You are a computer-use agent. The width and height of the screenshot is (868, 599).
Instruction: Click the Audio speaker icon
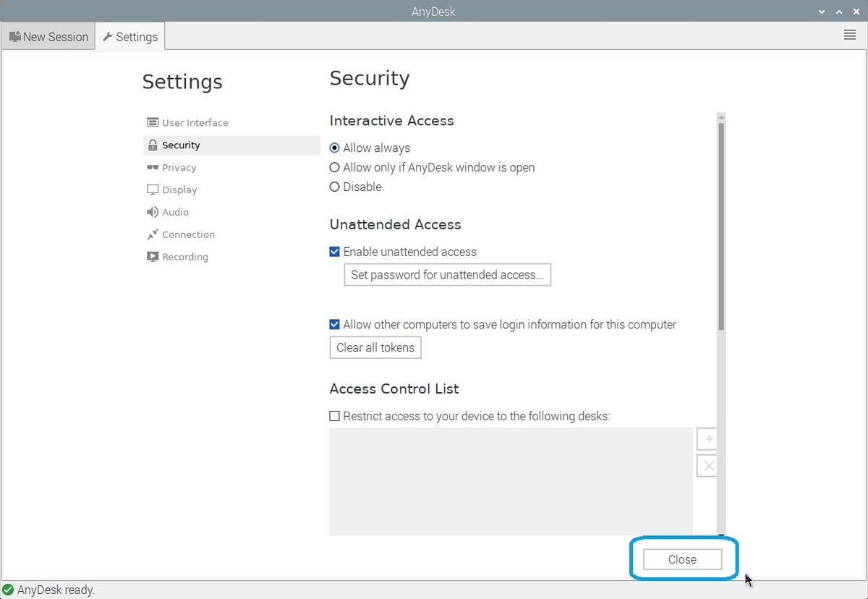point(152,212)
